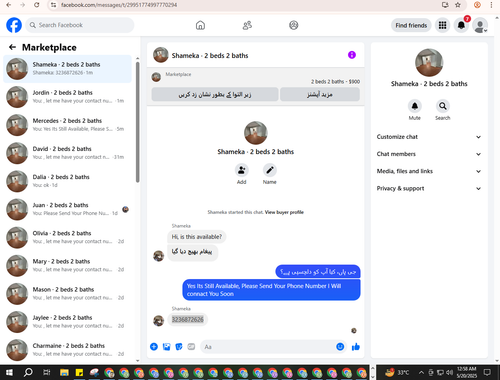The image size is (500, 380).
Task: Click the Add people icon
Action: point(241,170)
